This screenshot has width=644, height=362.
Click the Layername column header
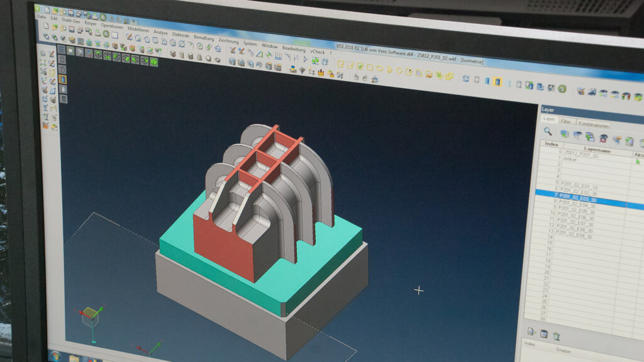(x=597, y=150)
